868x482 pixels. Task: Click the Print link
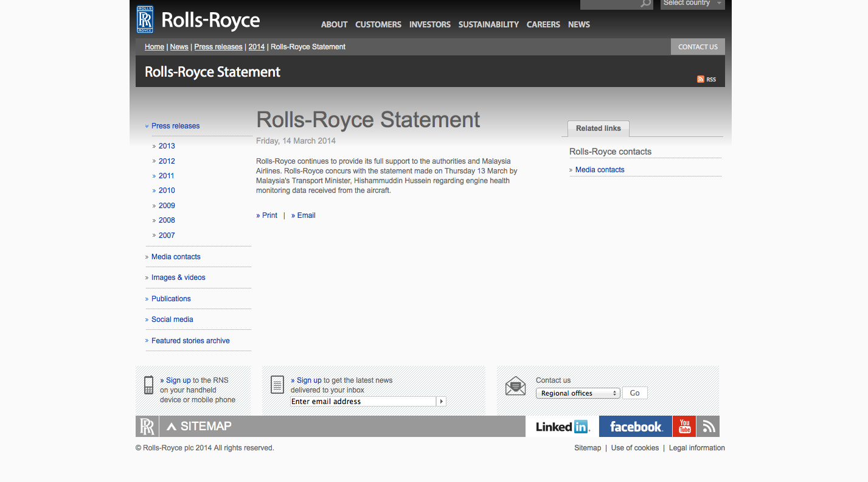tap(266, 215)
